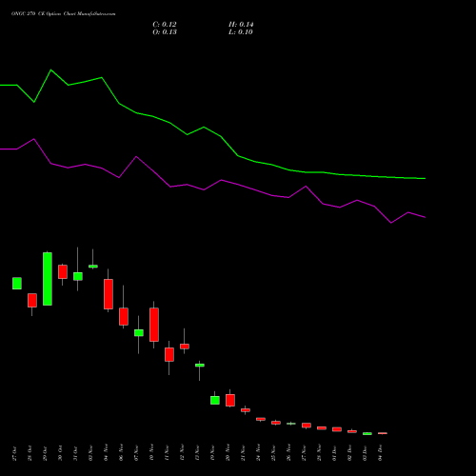476x476 pixels.
Task: Click the 03 Nov date label
Action: tap(90, 453)
